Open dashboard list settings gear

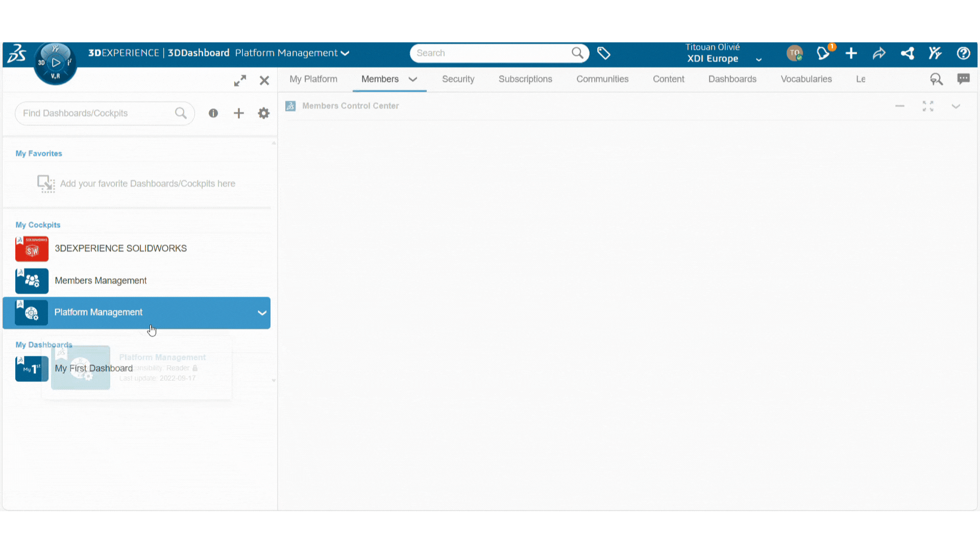tap(263, 113)
